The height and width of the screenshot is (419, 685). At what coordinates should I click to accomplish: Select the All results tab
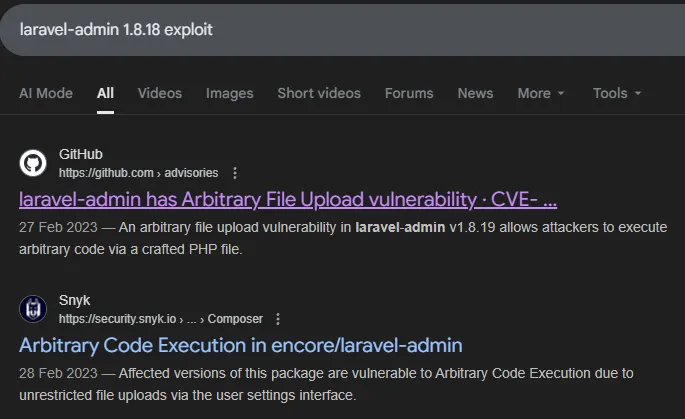click(x=105, y=93)
